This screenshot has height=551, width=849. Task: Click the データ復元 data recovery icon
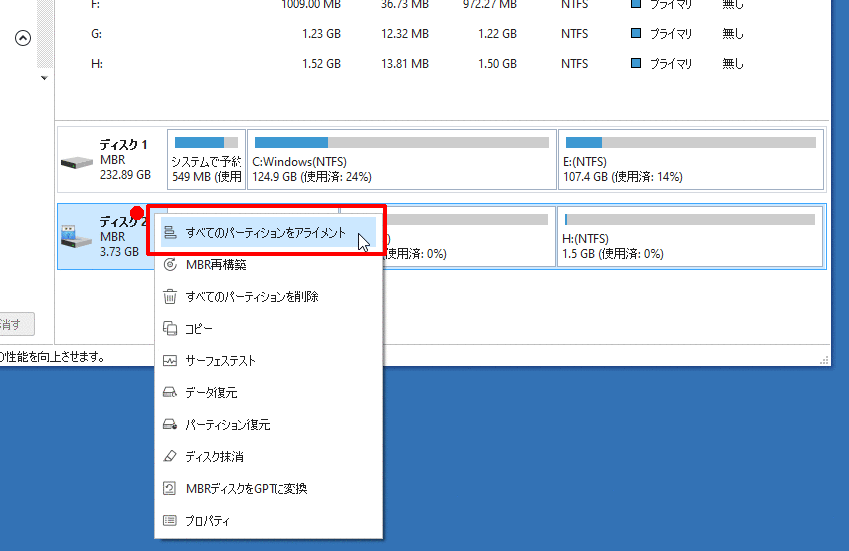coord(170,393)
